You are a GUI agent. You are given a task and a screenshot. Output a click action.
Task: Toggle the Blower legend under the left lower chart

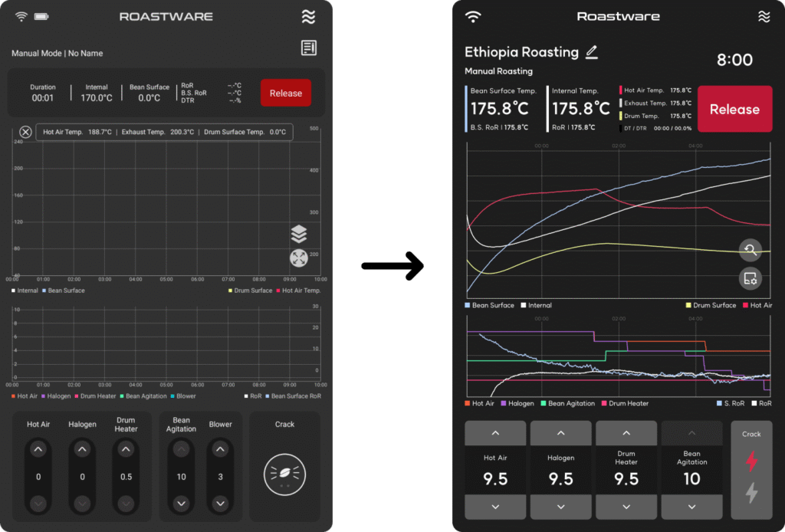pos(183,396)
